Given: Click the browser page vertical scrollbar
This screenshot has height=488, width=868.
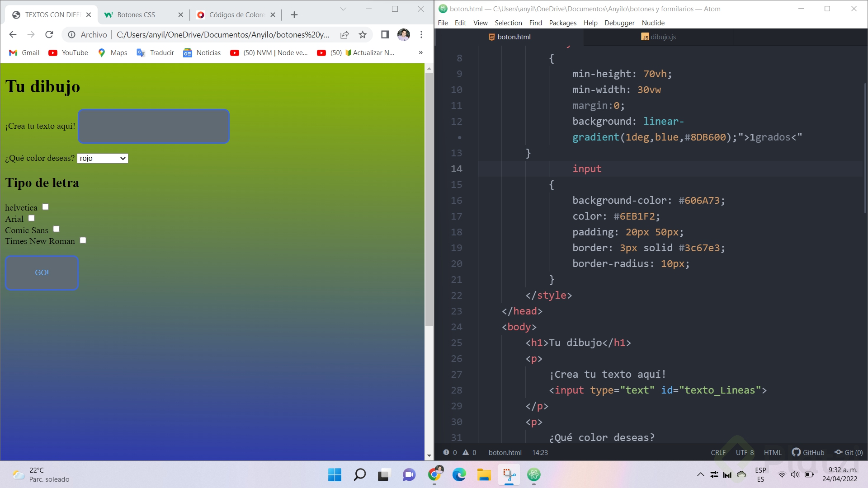Looking at the screenshot, I should [429, 199].
